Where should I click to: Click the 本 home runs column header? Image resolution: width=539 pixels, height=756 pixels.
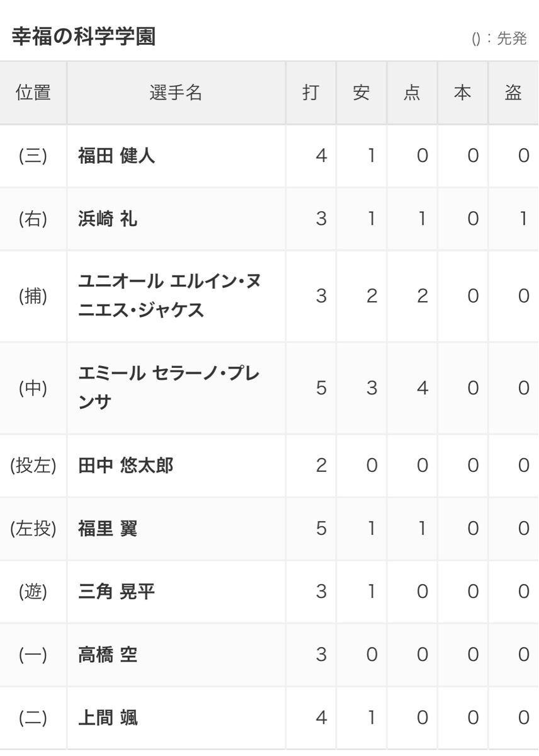click(462, 93)
